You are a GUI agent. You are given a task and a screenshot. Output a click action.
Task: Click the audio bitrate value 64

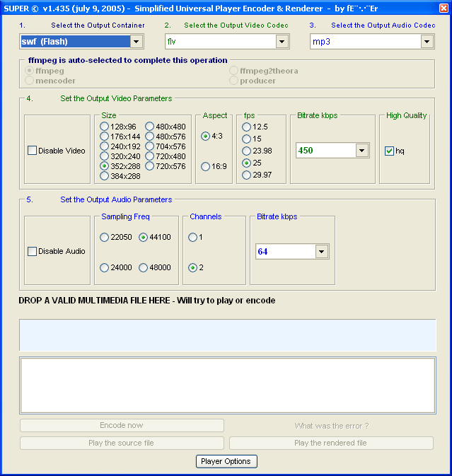point(262,252)
